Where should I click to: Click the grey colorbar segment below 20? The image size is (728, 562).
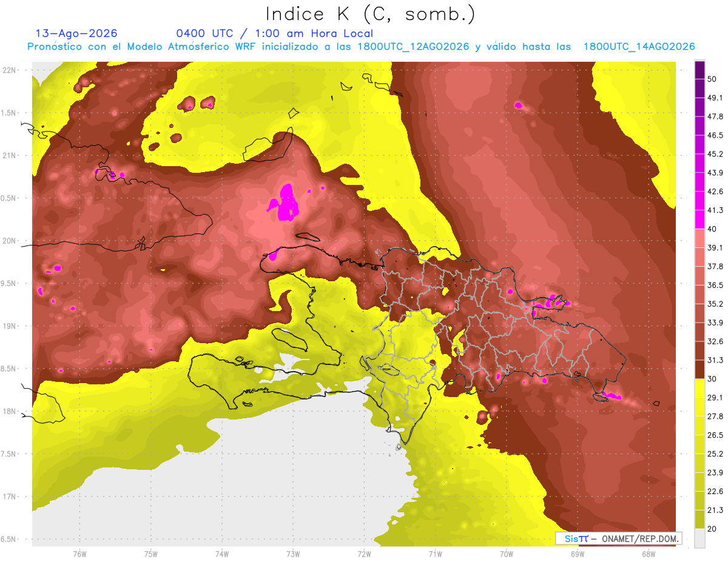point(699,538)
